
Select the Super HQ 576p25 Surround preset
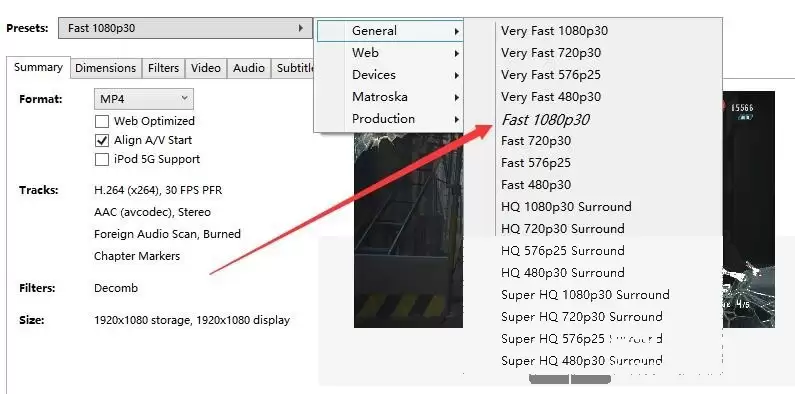(x=582, y=339)
